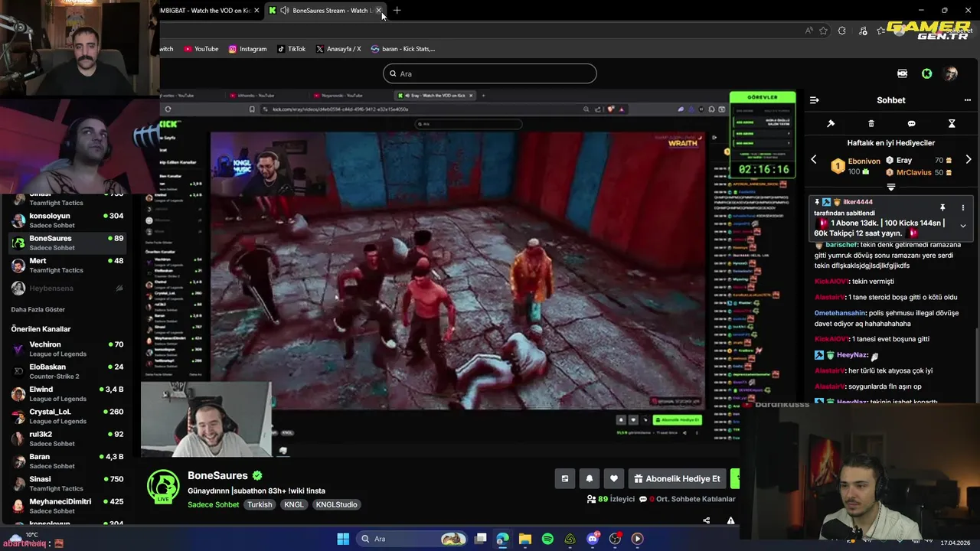Select BoneSaures channel in sidebar
This screenshot has width=980, height=551.
(x=67, y=243)
